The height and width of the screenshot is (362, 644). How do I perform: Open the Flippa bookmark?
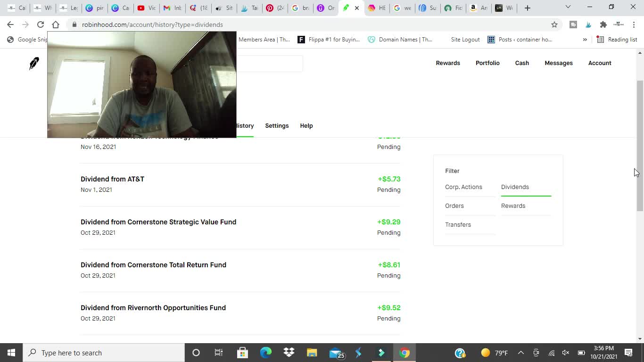pyautogui.click(x=329, y=40)
